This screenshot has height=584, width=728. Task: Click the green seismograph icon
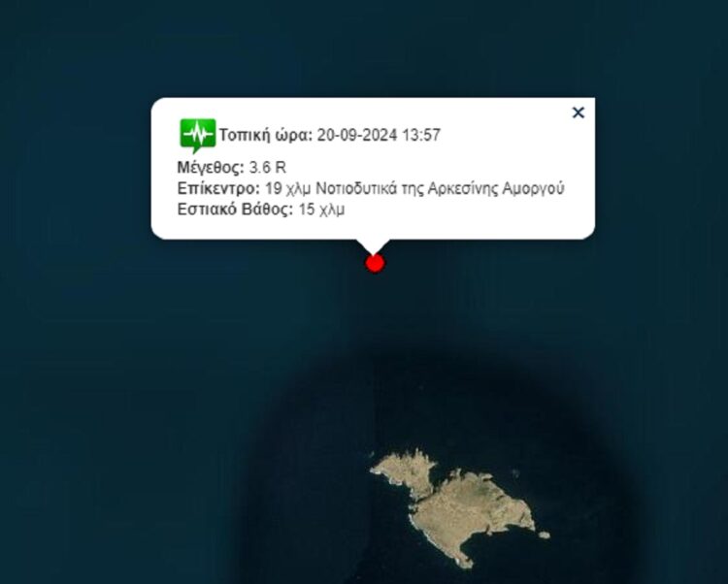click(x=198, y=136)
